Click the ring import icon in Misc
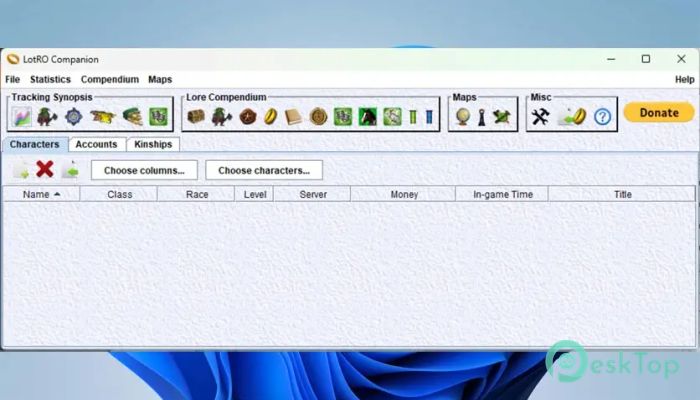 tap(572, 117)
